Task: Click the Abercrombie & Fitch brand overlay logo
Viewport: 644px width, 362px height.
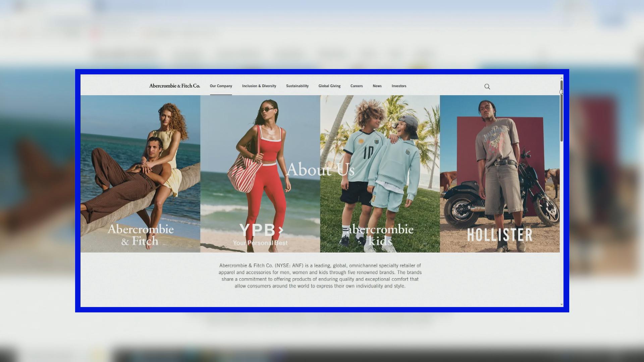Action: pos(141,235)
